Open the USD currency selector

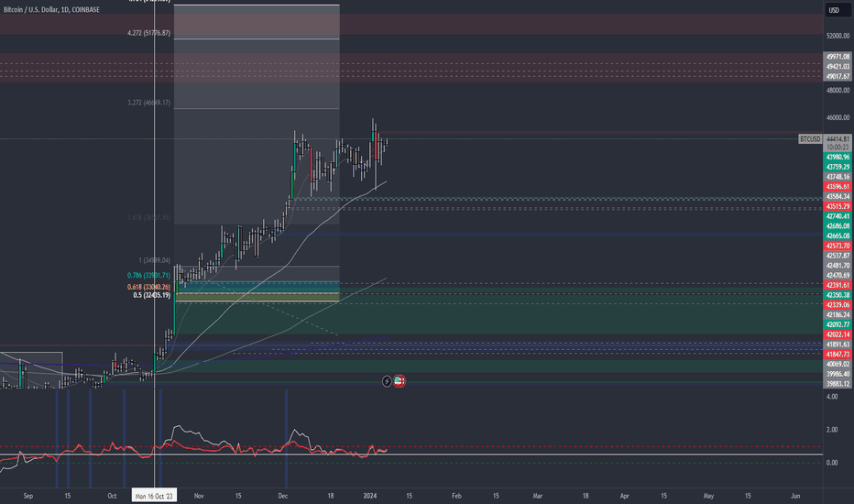click(834, 10)
